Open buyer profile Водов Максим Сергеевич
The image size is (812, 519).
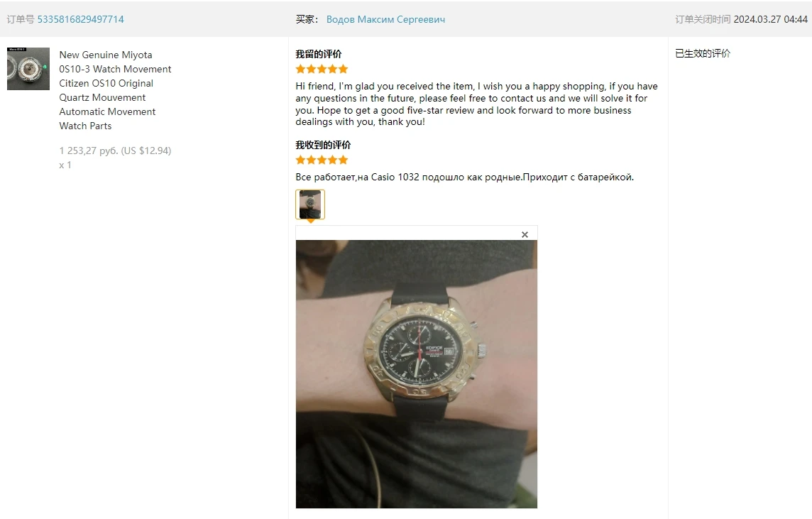pyautogui.click(x=385, y=19)
